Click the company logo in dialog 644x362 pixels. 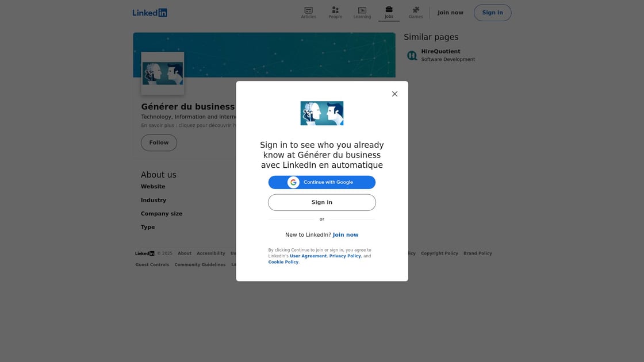coord(322,113)
